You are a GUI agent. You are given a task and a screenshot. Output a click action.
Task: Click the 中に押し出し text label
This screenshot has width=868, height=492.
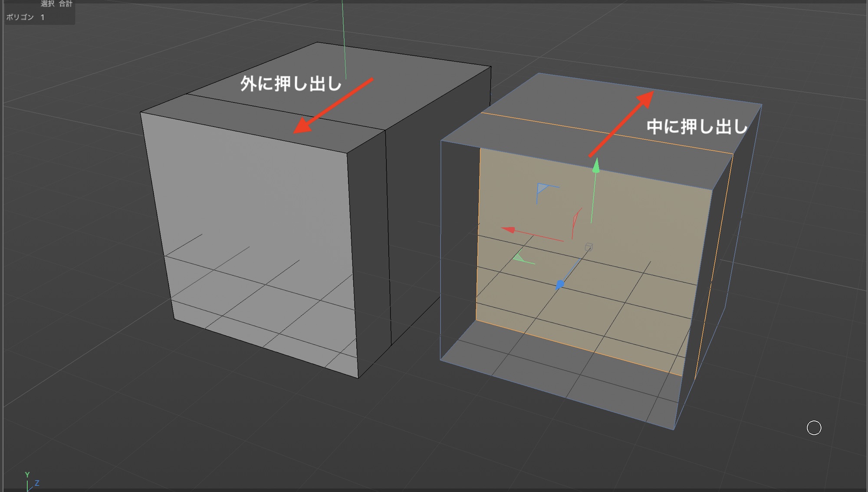tap(697, 127)
